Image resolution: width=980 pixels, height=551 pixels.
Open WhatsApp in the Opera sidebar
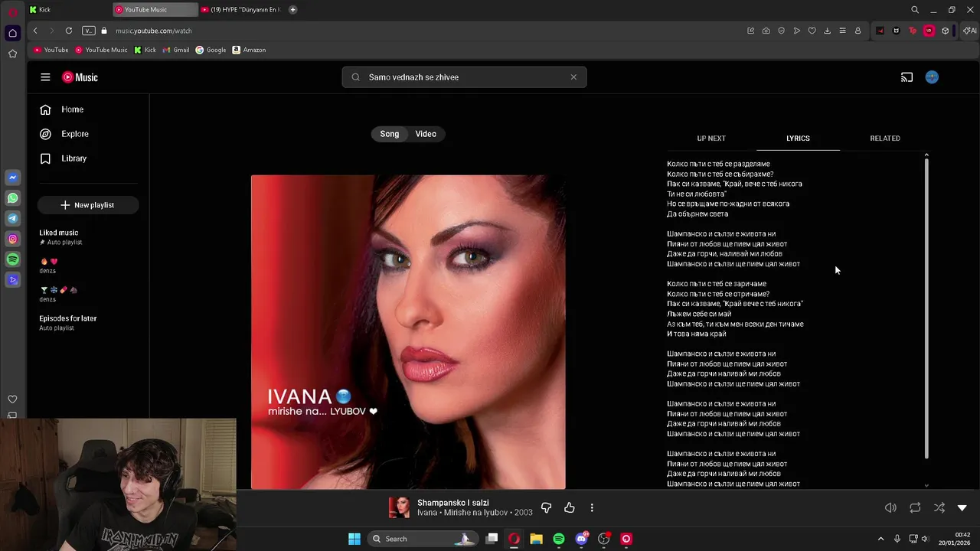(x=12, y=198)
